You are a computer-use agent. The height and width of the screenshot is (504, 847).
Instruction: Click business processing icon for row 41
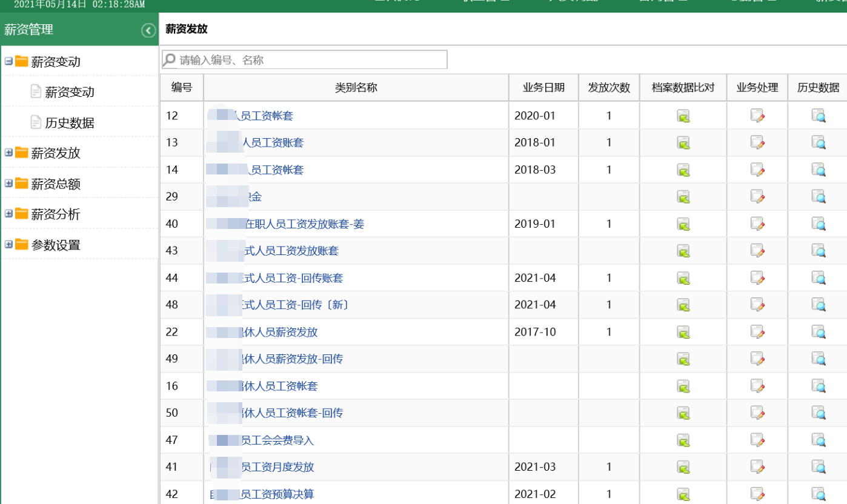757,467
